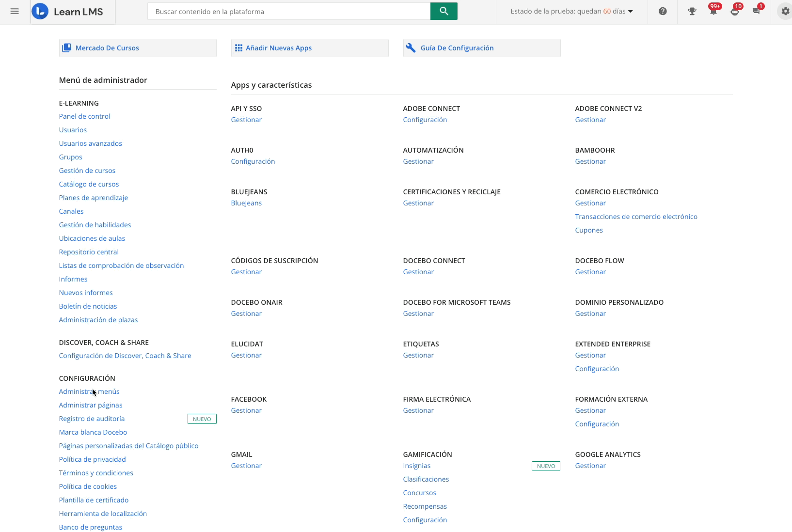Open Páginas personalizadas del Catálogo público
The image size is (792, 532).
(128, 446)
